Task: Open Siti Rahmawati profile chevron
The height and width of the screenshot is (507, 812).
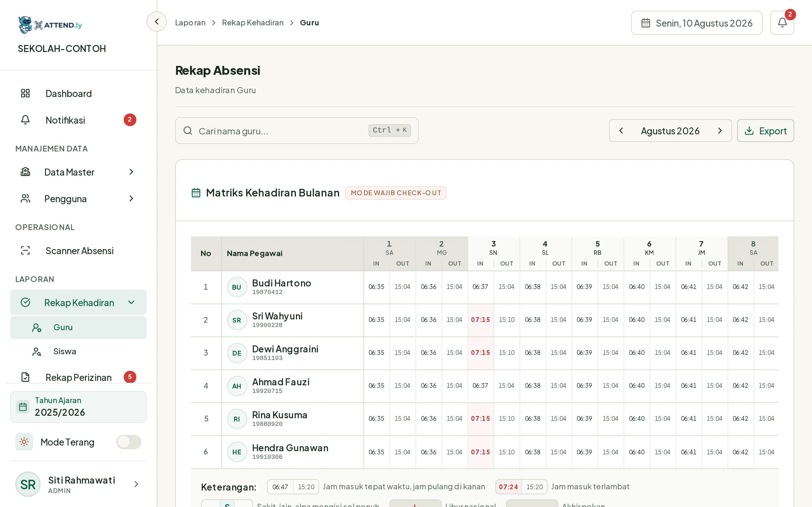Action: click(x=136, y=484)
